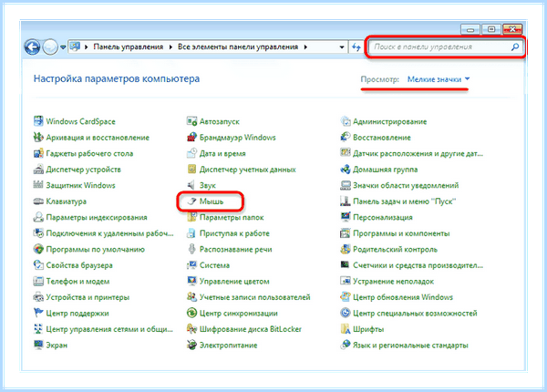Click the Клавиатура keyboard icon

[38, 201]
